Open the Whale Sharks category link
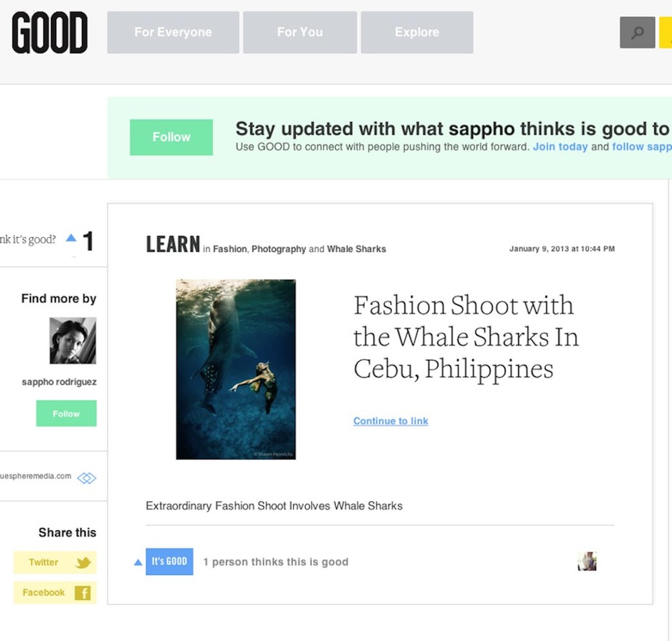 click(356, 249)
